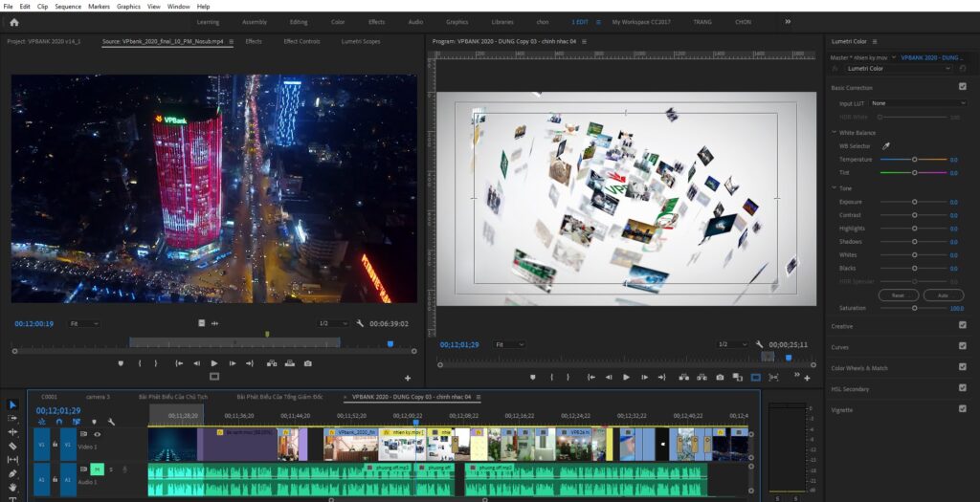
Task: Select the Razor tool
Action: (12, 446)
